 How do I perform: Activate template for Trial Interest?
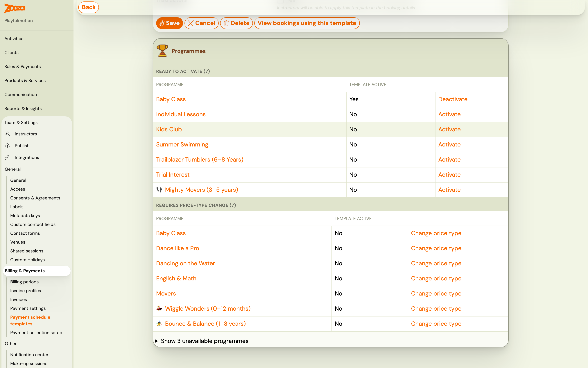[449, 174]
